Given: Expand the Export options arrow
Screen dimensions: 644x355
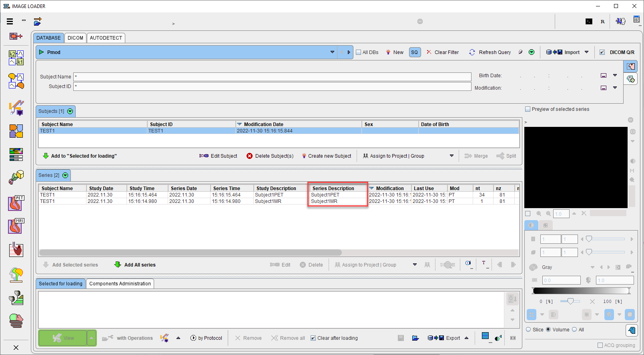Looking at the screenshot, I should pyautogui.click(x=467, y=338).
